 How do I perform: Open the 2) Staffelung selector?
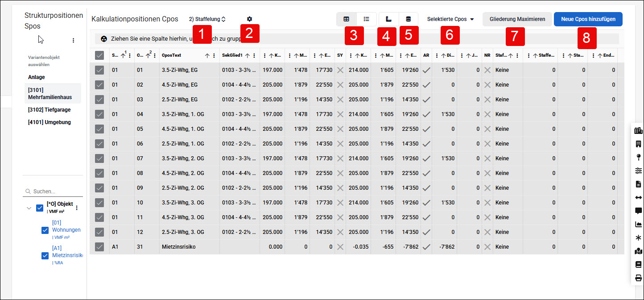[207, 19]
